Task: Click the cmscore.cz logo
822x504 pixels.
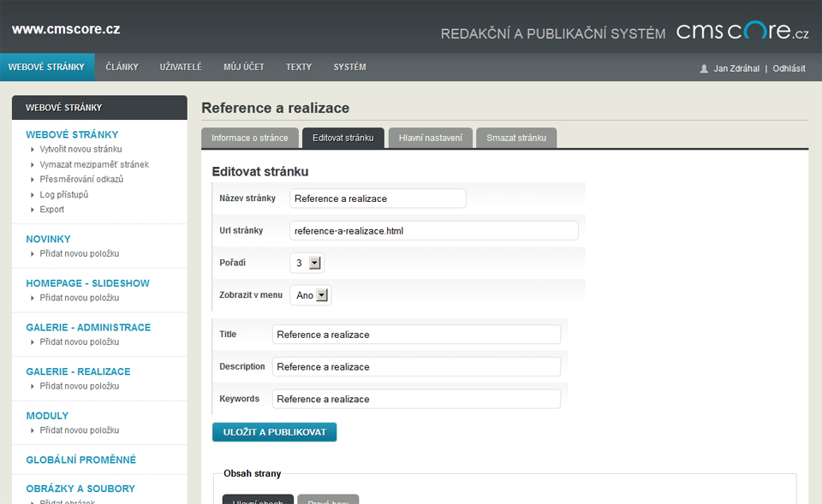Action: click(742, 31)
